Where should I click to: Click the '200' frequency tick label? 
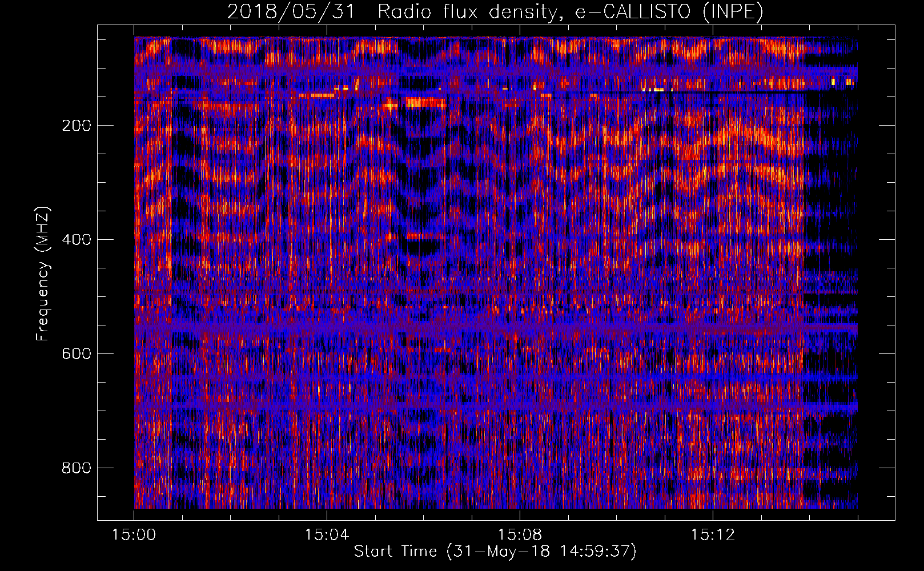coord(77,126)
